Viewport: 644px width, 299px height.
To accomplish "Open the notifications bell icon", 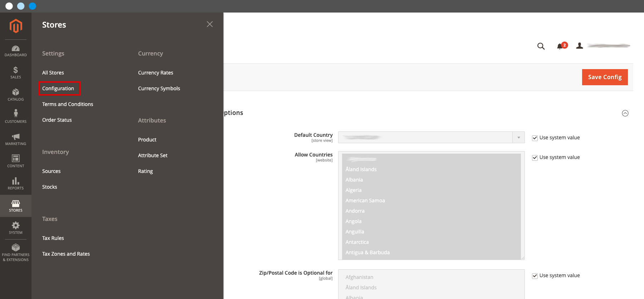I will (x=560, y=46).
